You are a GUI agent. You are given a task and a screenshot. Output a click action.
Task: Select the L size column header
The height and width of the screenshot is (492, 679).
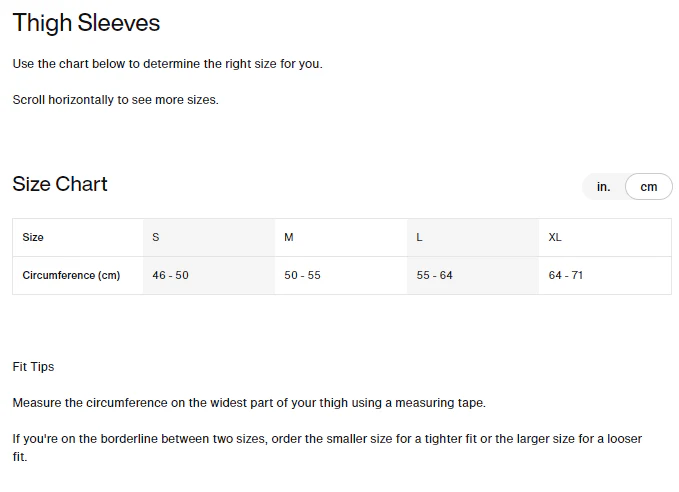click(x=473, y=237)
